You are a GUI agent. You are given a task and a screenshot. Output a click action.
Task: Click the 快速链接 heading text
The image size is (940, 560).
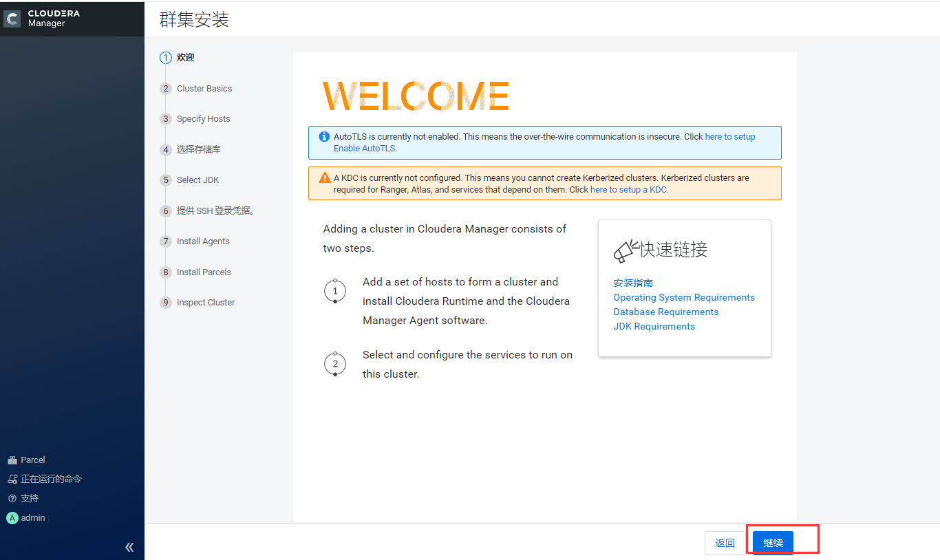click(674, 250)
